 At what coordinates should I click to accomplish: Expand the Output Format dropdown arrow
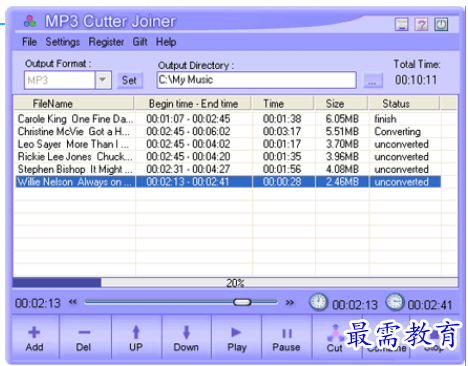point(103,80)
